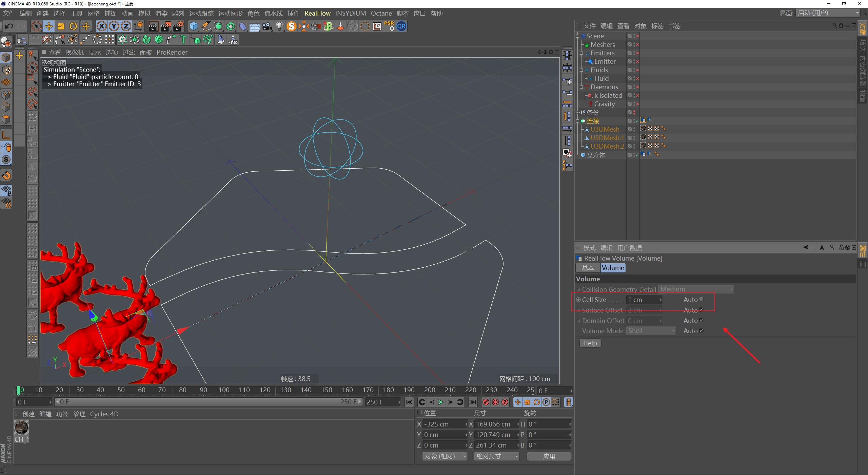Uncheck the Volume Mode Auto checkbox
This screenshot has width=868, height=475.
click(x=701, y=330)
